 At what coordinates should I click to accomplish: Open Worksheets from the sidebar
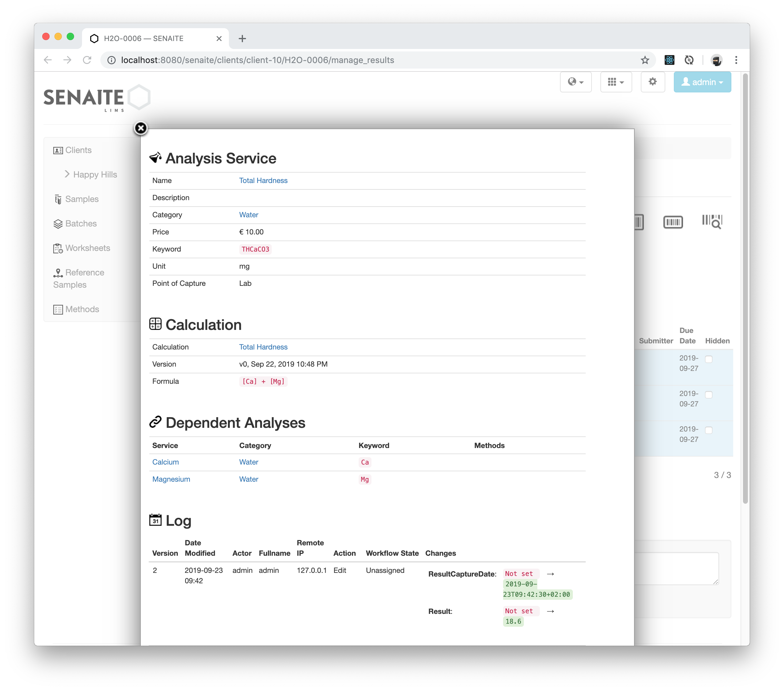point(87,248)
